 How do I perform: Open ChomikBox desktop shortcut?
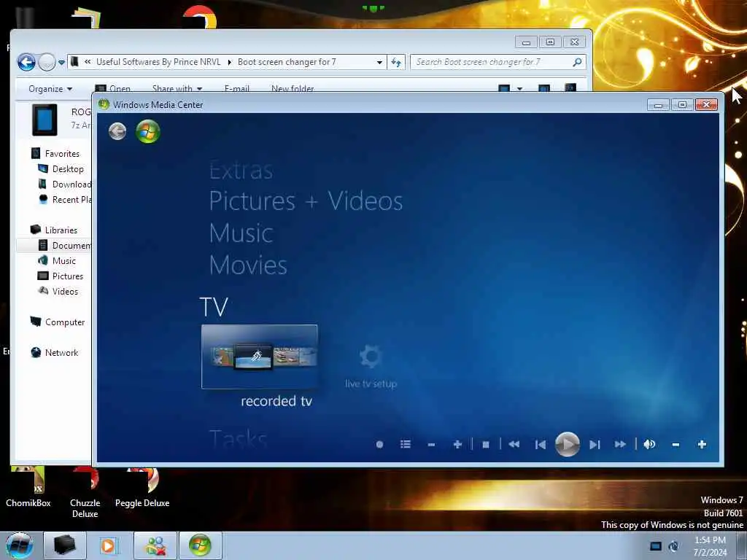click(28, 488)
